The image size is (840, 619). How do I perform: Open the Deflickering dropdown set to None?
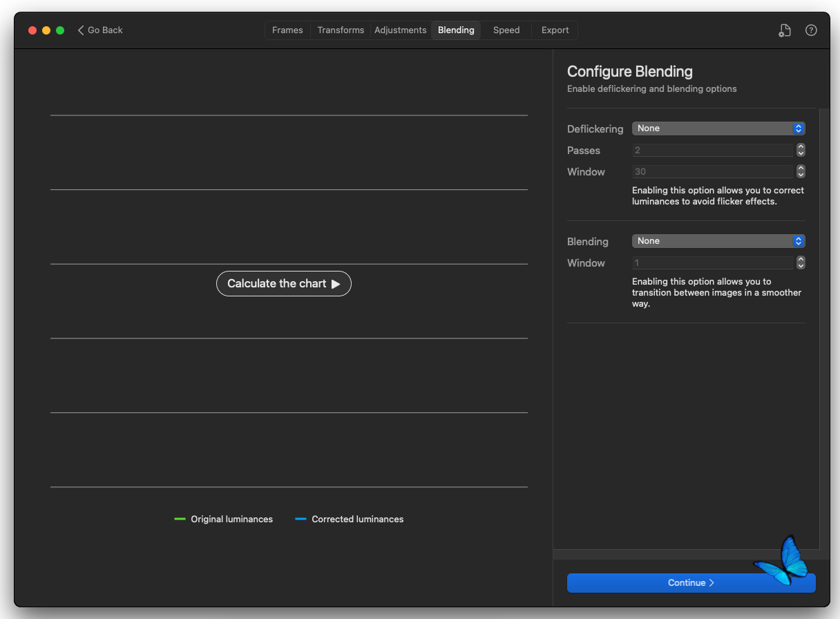[x=718, y=128]
